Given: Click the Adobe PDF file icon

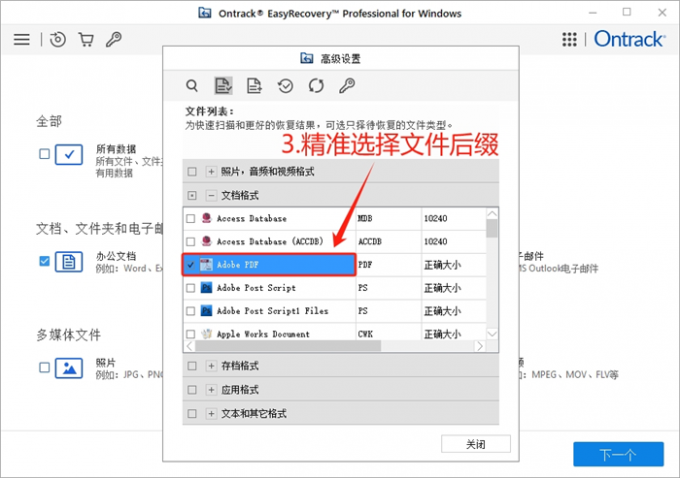Looking at the screenshot, I should click(x=206, y=265).
